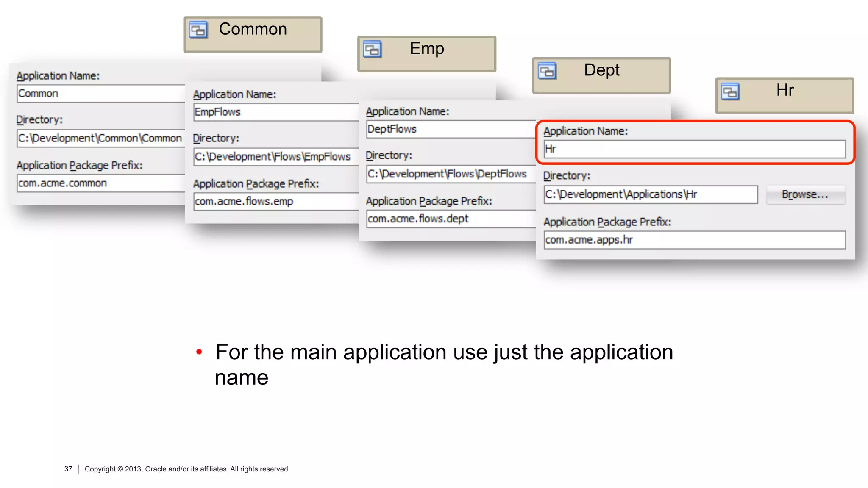Click Application Name field containing DeptFlows

[x=451, y=129]
